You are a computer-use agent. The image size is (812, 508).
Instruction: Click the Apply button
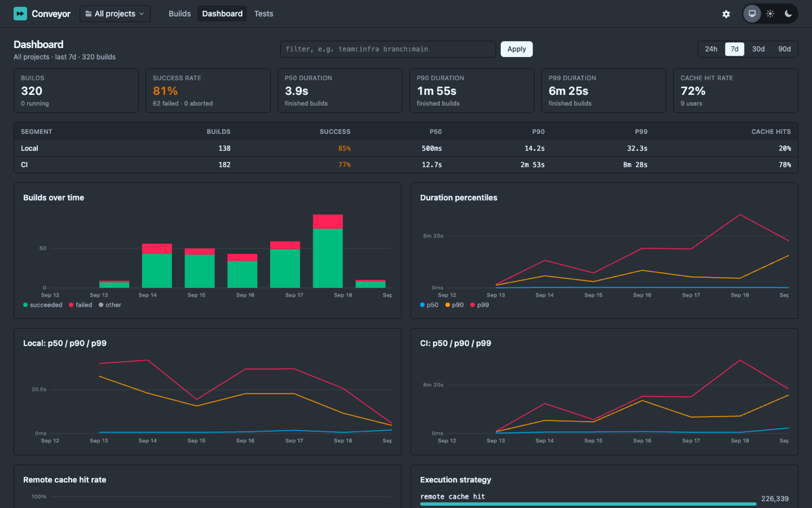click(516, 49)
